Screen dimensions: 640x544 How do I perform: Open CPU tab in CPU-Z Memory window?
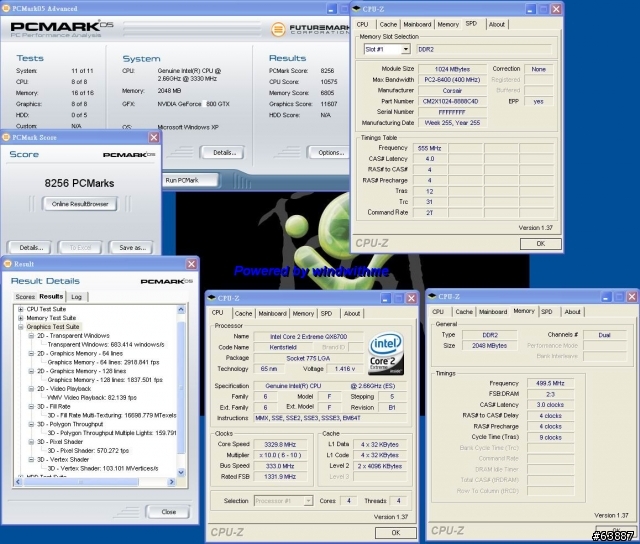(x=438, y=312)
